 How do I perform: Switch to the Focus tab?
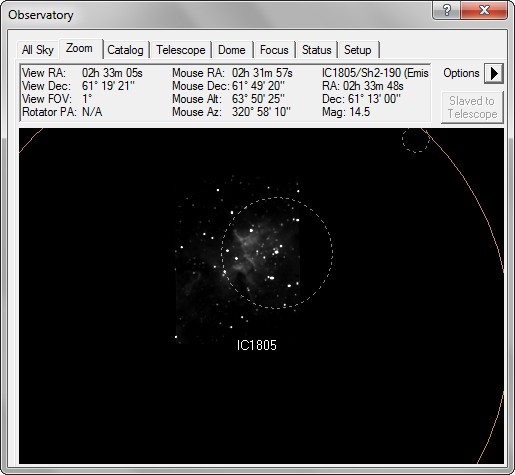point(274,50)
